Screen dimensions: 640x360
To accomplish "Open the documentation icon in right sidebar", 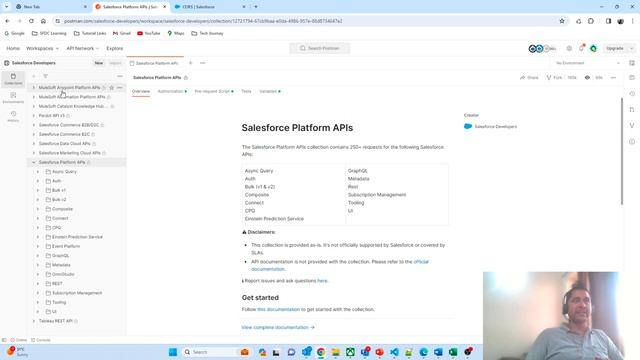I will click(x=632, y=78).
